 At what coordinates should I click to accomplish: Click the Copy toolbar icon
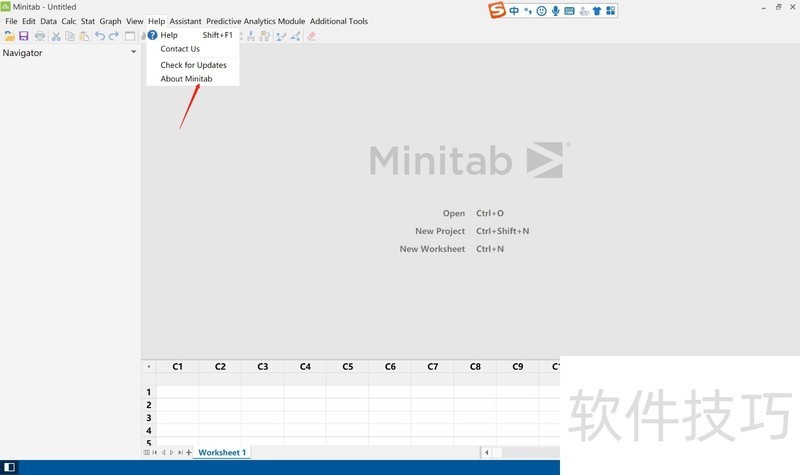(70, 36)
